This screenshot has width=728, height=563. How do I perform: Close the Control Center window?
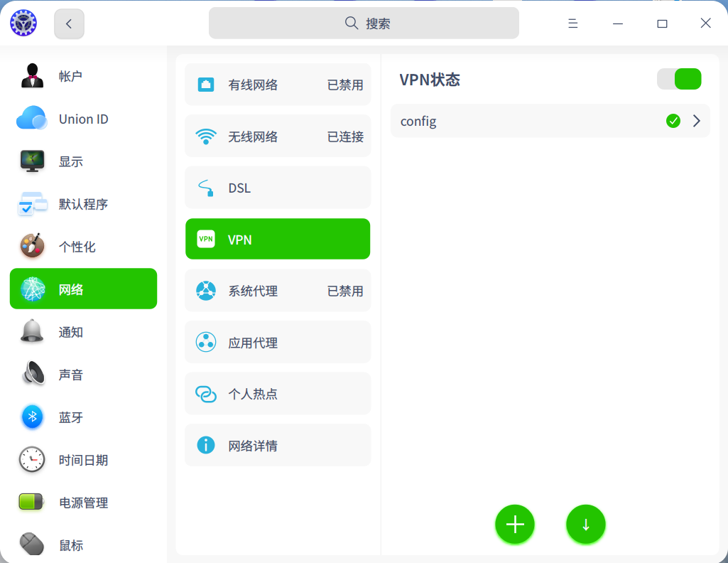(x=706, y=23)
